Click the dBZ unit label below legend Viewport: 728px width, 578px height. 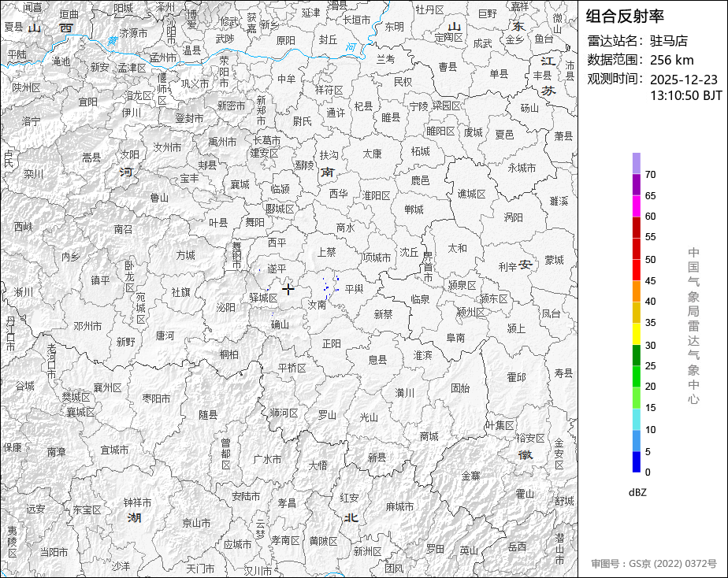tap(637, 492)
